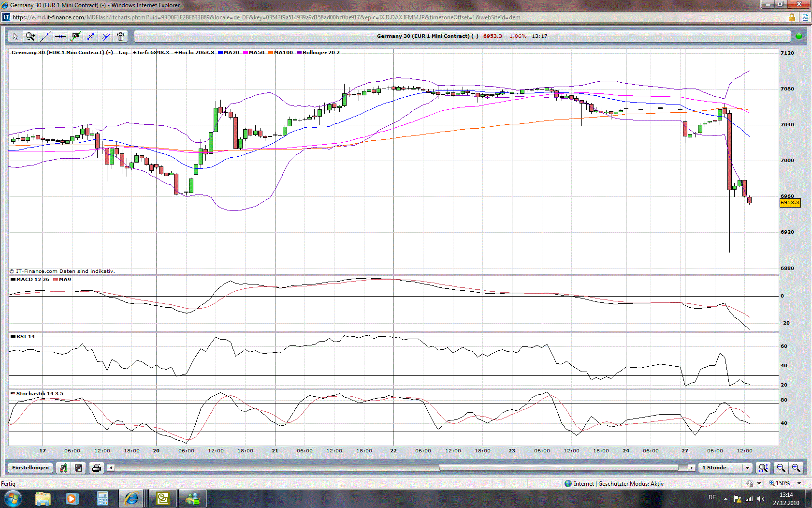The image size is (812, 508).
Task: Open the language selector DE in system tray
Action: (x=712, y=497)
